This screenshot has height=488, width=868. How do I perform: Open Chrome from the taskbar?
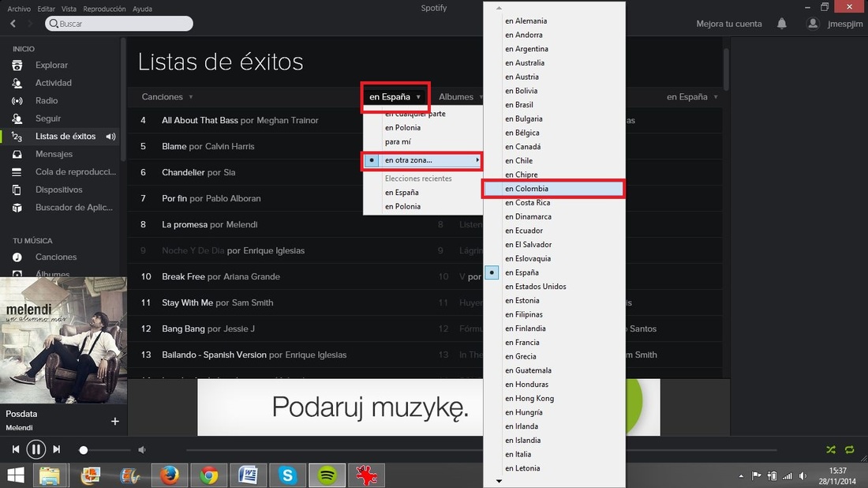[208, 475]
